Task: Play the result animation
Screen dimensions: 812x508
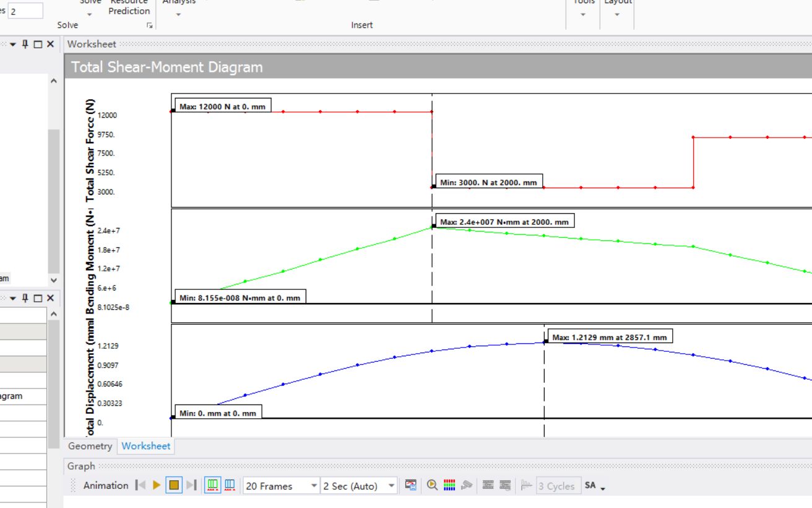Action: coord(157,485)
